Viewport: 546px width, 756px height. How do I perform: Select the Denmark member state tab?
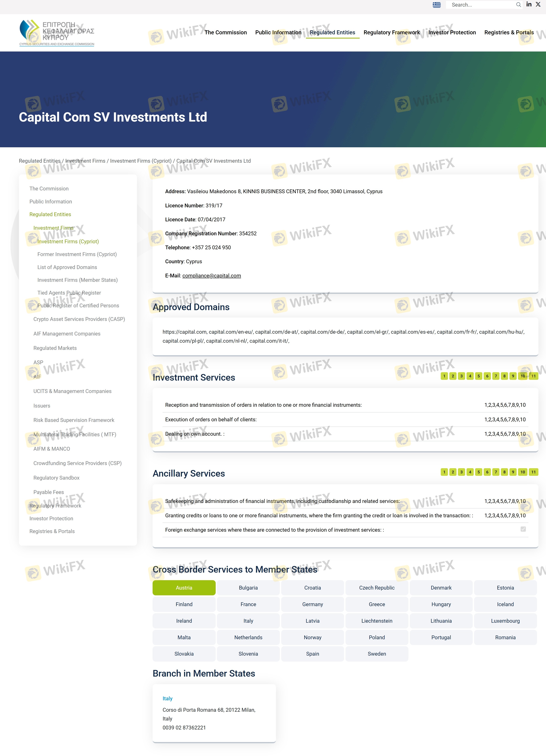441,588
